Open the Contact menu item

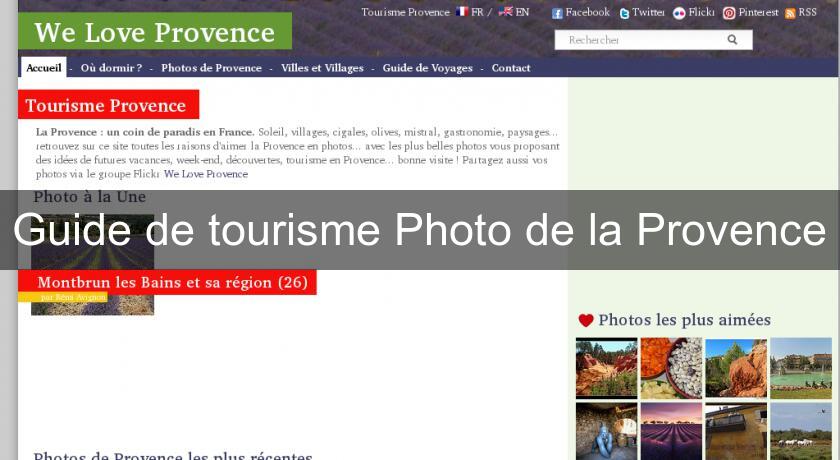pos(511,68)
